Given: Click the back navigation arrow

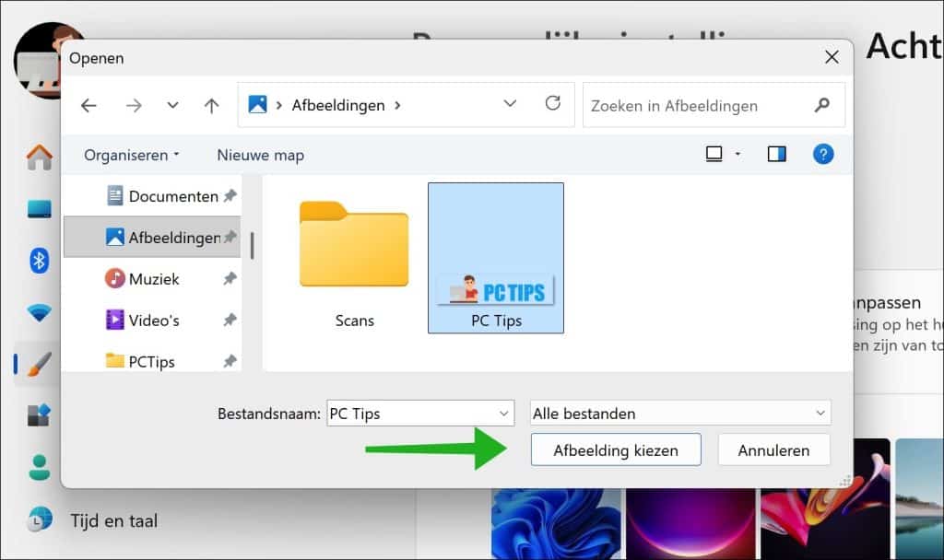Looking at the screenshot, I should [88, 105].
